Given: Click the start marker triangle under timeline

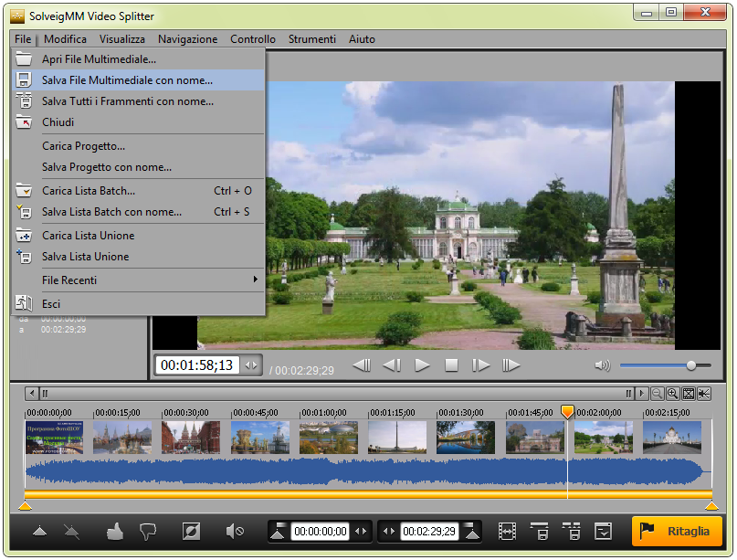Looking at the screenshot, I should (x=25, y=506).
